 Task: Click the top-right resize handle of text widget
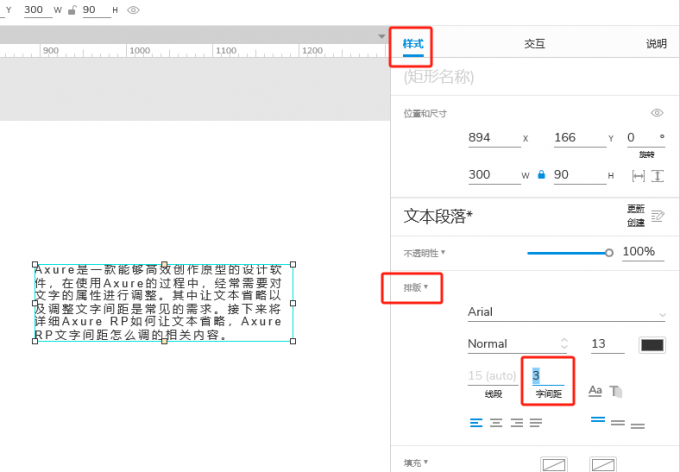point(293,264)
